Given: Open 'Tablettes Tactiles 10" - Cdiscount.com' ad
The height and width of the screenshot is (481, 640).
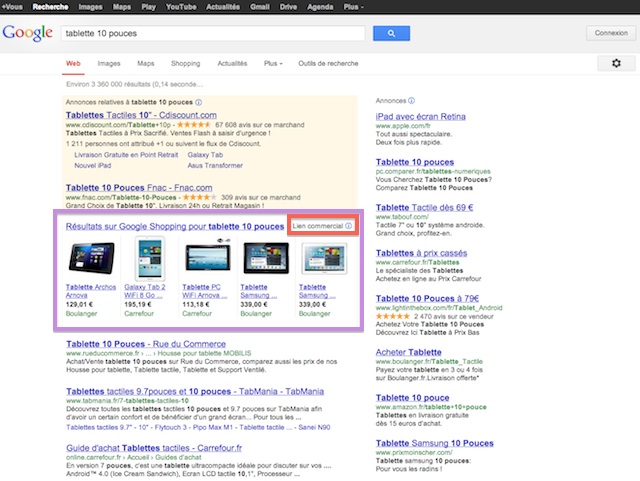Looking at the screenshot, I should [141, 115].
